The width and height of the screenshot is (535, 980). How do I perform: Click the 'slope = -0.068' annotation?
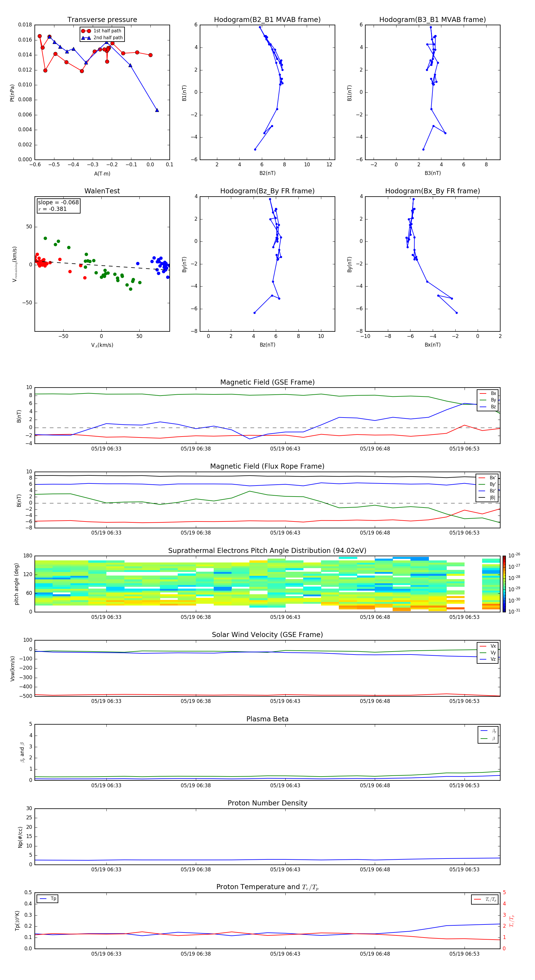tap(58, 203)
